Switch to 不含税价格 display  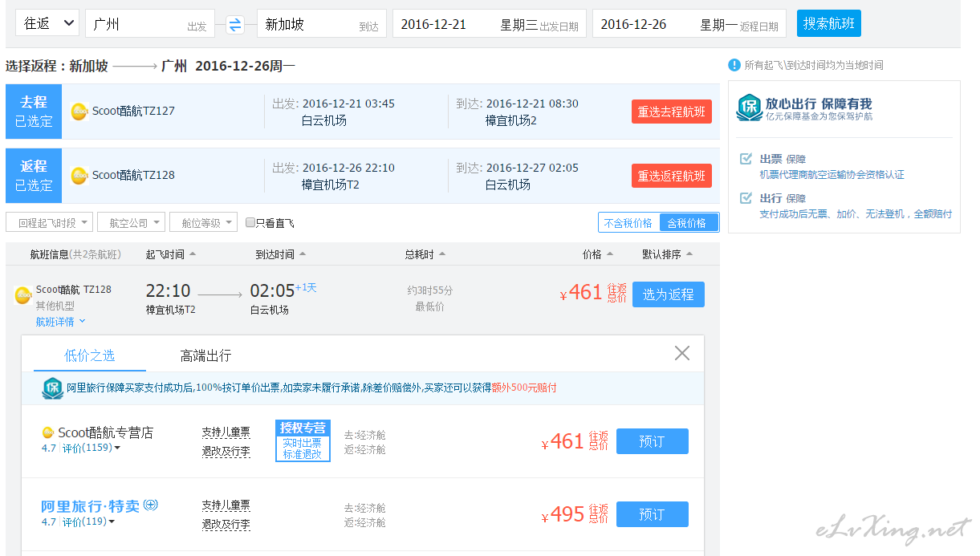point(628,223)
